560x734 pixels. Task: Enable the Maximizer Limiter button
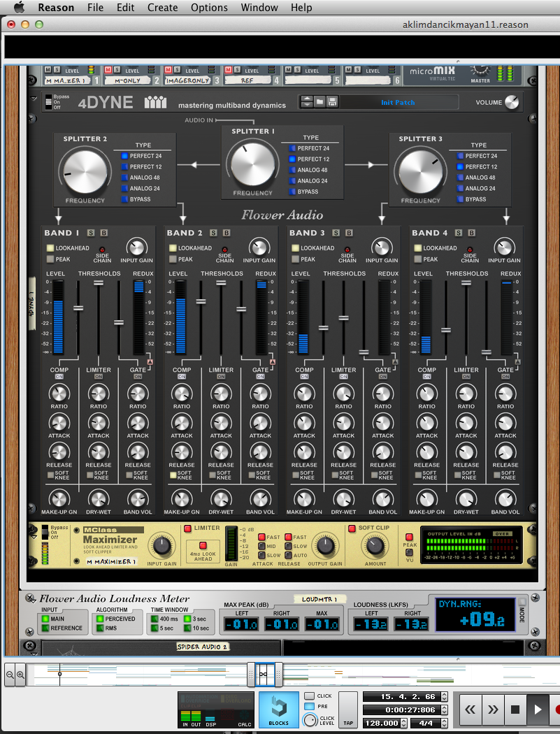point(188,528)
